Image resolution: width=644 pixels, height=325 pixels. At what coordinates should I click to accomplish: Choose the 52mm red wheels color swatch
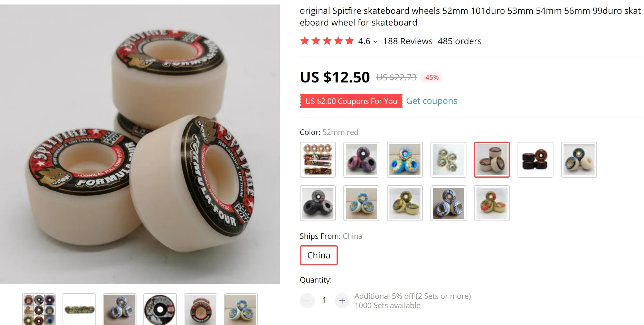[x=492, y=160]
